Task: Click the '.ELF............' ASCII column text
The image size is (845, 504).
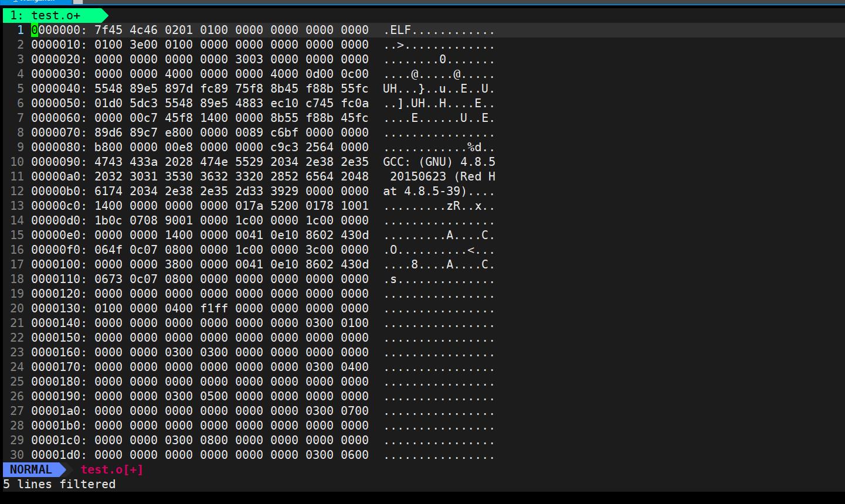Action: [x=439, y=30]
